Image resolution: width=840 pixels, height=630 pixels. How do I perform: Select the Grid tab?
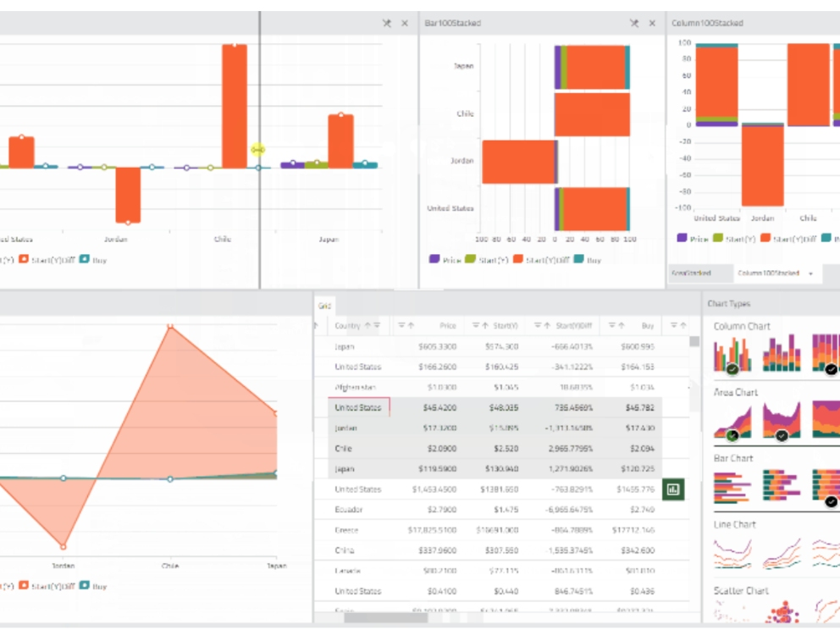point(324,306)
